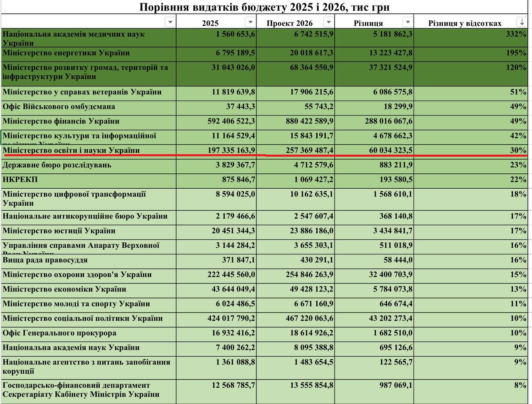This screenshot has height=404, width=532.
Task: Click the Вища рада правосуддя cell
Action: (45, 260)
